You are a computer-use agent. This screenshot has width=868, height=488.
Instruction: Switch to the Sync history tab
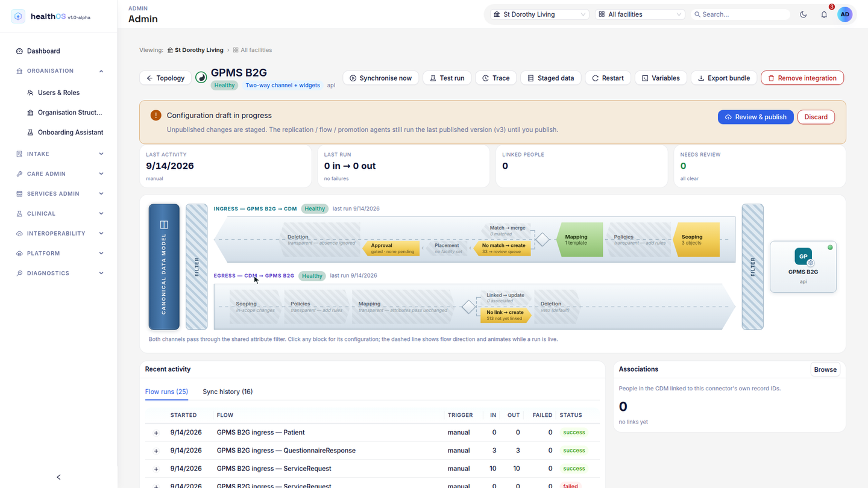[x=227, y=392]
